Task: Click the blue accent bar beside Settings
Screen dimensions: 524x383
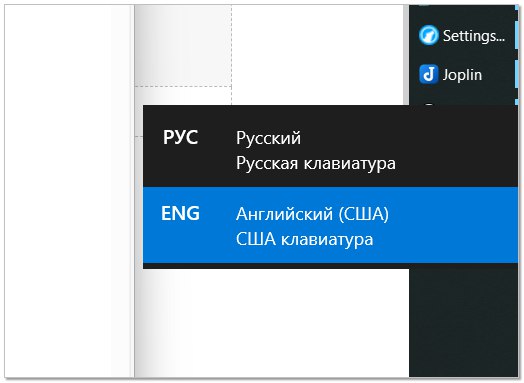Action: click(x=516, y=36)
